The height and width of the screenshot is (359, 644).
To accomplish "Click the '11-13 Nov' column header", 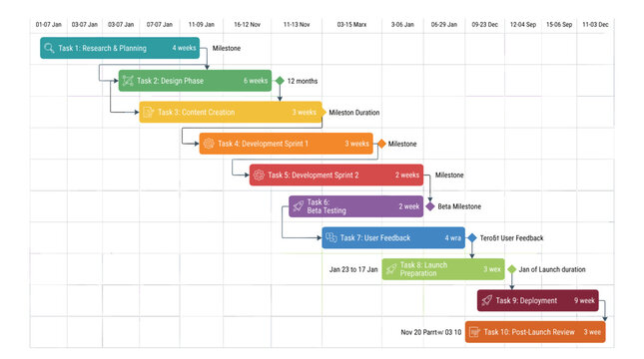I will (x=297, y=25).
